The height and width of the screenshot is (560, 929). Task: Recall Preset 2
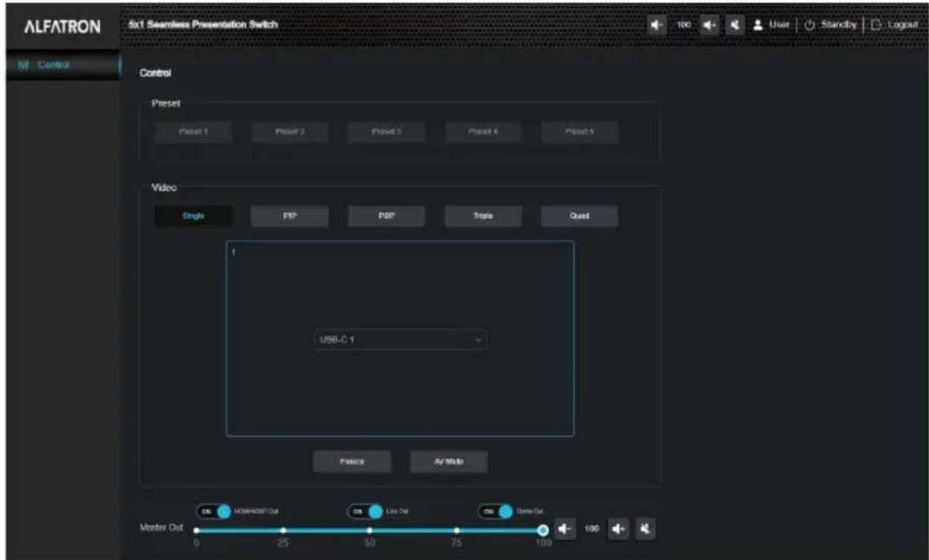click(290, 132)
